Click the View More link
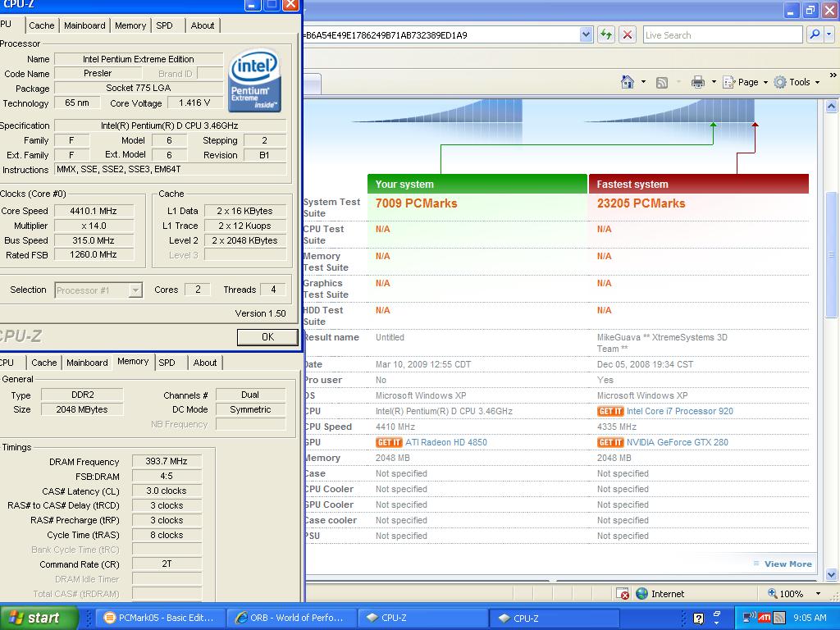This screenshot has width=840, height=630. (x=788, y=564)
